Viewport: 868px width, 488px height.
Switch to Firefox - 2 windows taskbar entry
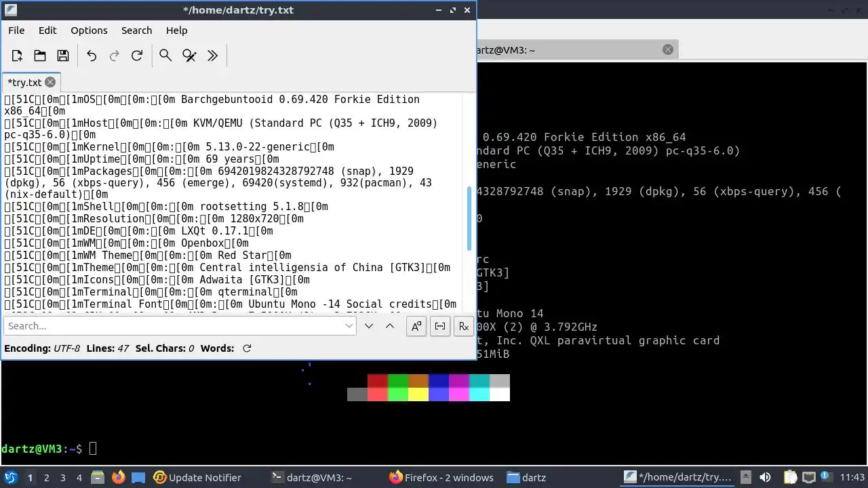(x=441, y=477)
